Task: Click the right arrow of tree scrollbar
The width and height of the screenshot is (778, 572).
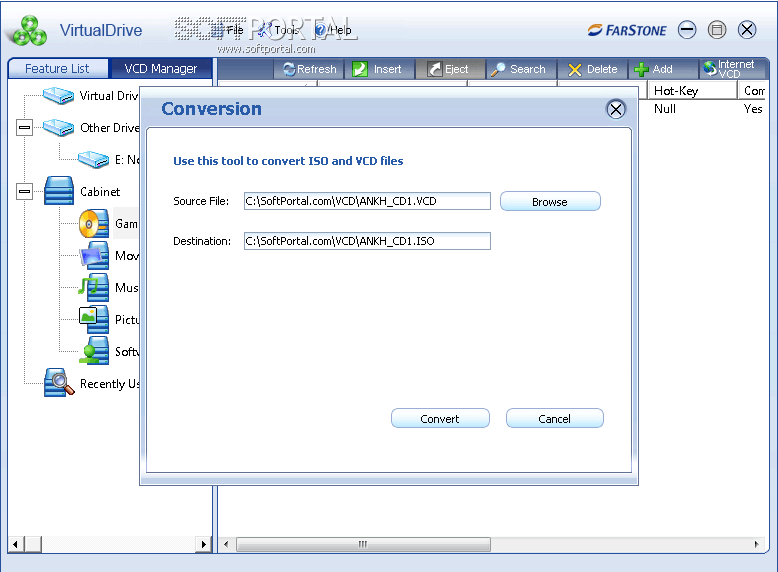Action: point(203,544)
